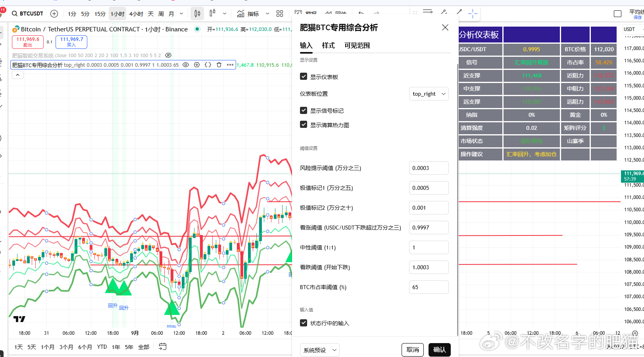The width and height of the screenshot is (644, 357).
Task: Click 确认 button
Action: pyautogui.click(x=440, y=349)
